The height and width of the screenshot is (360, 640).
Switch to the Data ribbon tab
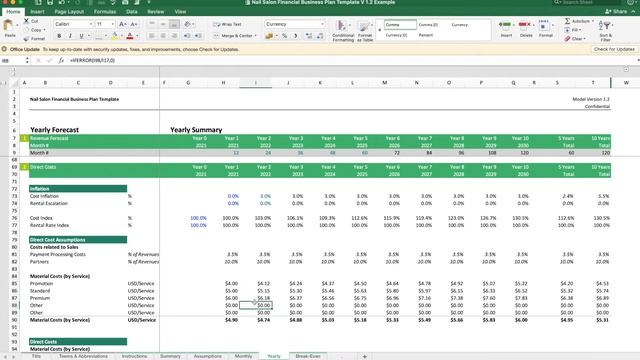point(132,12)
